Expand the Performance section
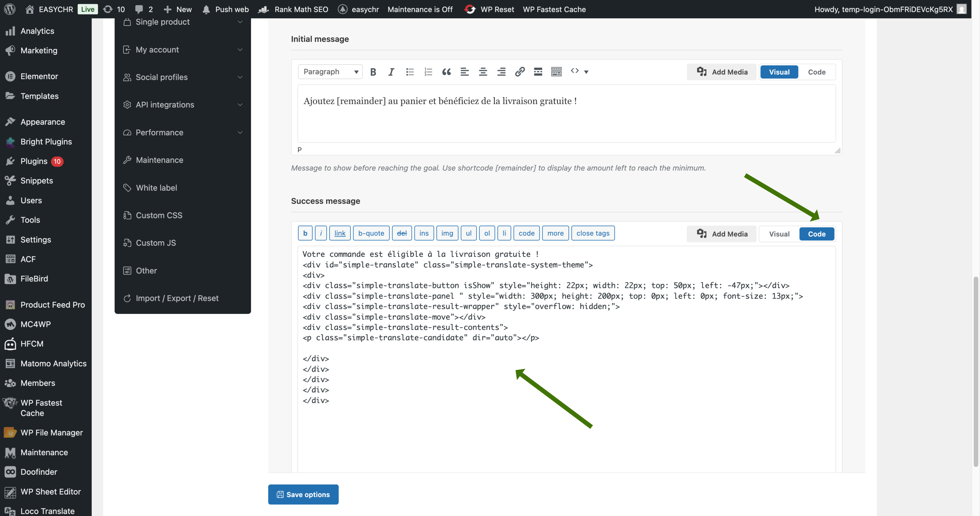The width and height of the screenshot is (980, 516). pyautogui.click(x=183, y=132)
